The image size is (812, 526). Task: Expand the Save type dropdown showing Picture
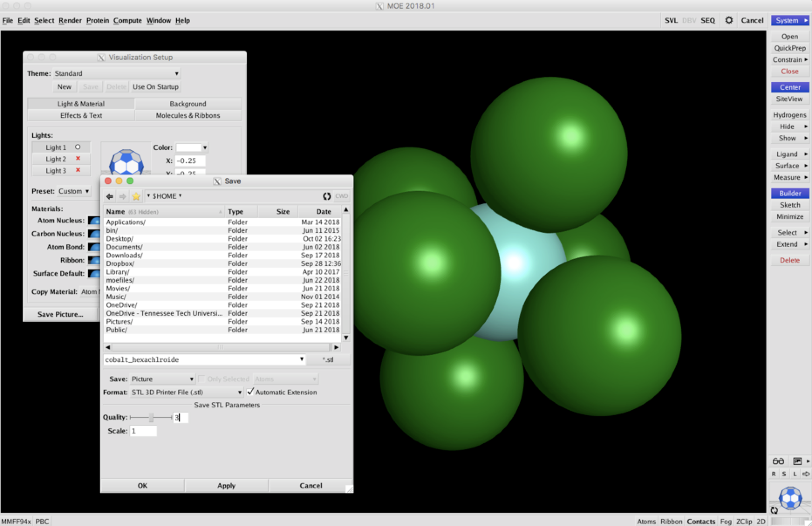[x=162, y=379]
